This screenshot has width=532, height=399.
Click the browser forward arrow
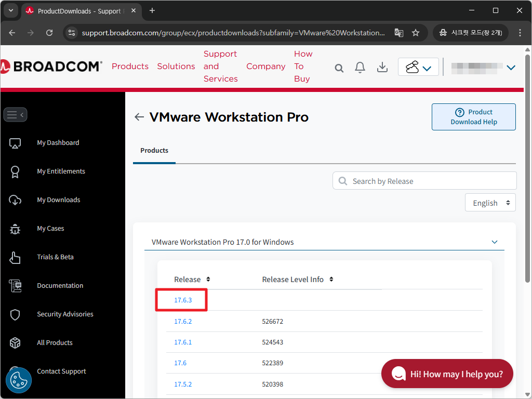pyautogui.click(x=31, y=33)
